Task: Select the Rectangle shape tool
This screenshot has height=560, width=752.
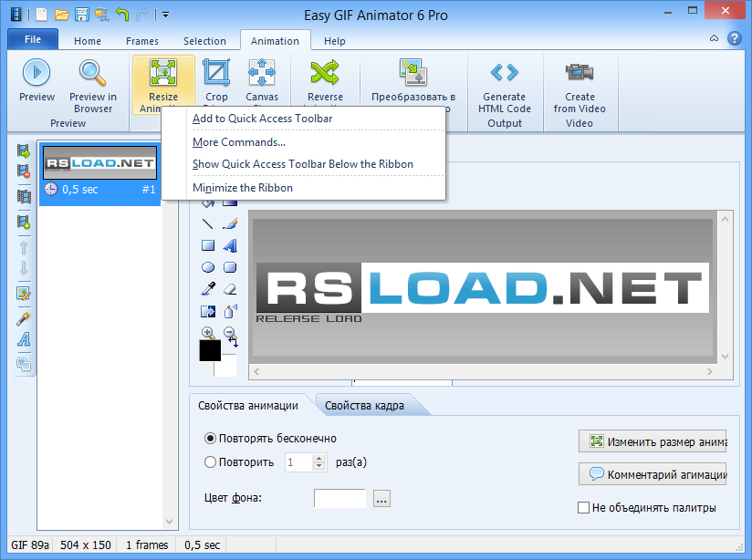Action: (x=208, y=245)
